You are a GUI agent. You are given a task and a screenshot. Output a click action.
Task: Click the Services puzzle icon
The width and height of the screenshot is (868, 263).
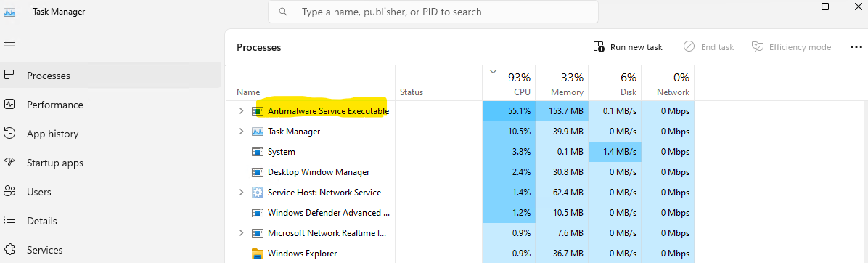point(9,250)
